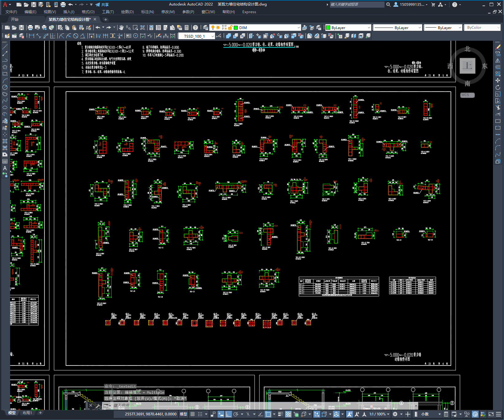Switch to the 布局1 layout tab
This screenshot has width=504, height=420.
click(27, 413)
